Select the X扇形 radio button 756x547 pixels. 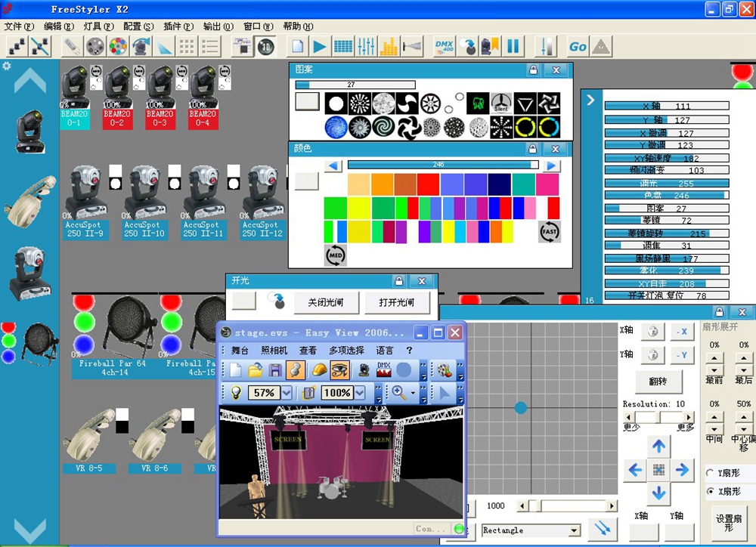tap(710, 492)
